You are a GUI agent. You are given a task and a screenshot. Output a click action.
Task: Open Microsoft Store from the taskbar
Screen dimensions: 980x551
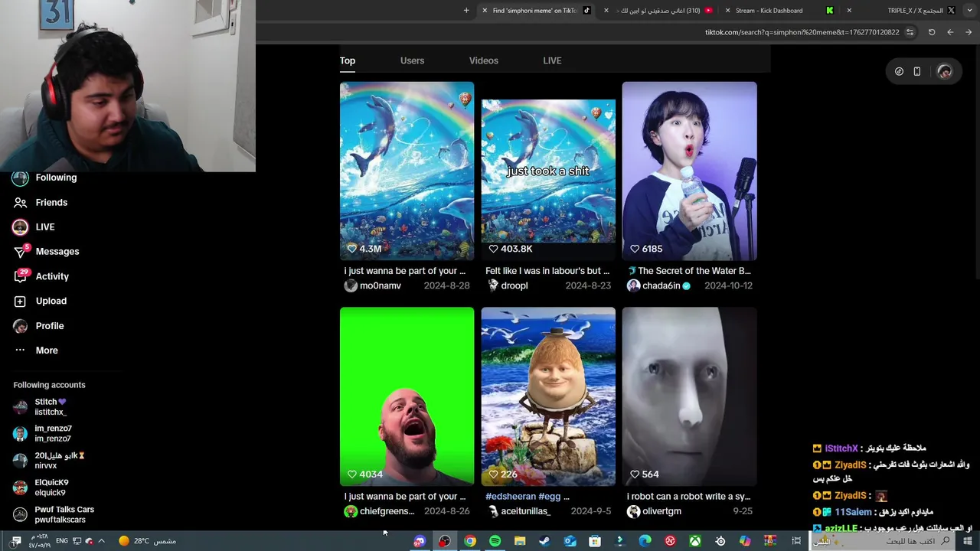[595, 541]
